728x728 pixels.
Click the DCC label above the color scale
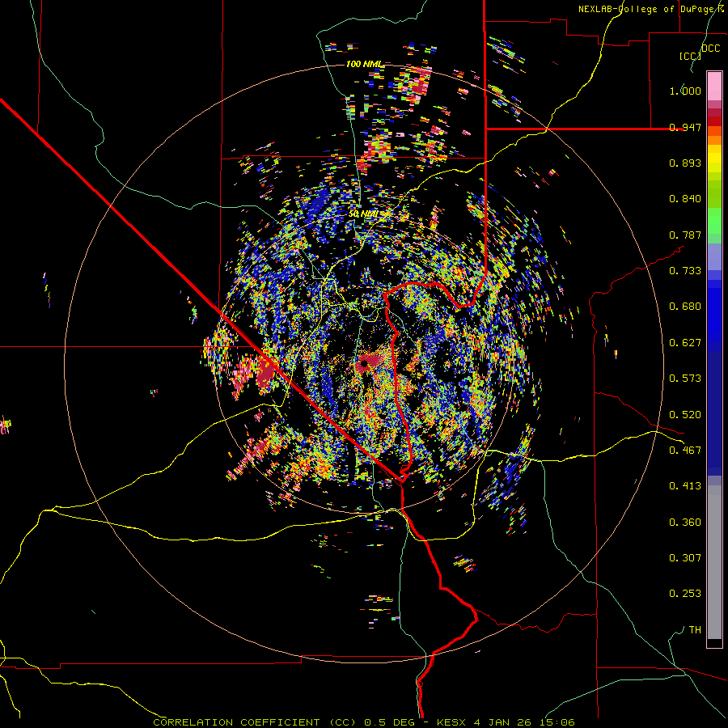[710, 49]
